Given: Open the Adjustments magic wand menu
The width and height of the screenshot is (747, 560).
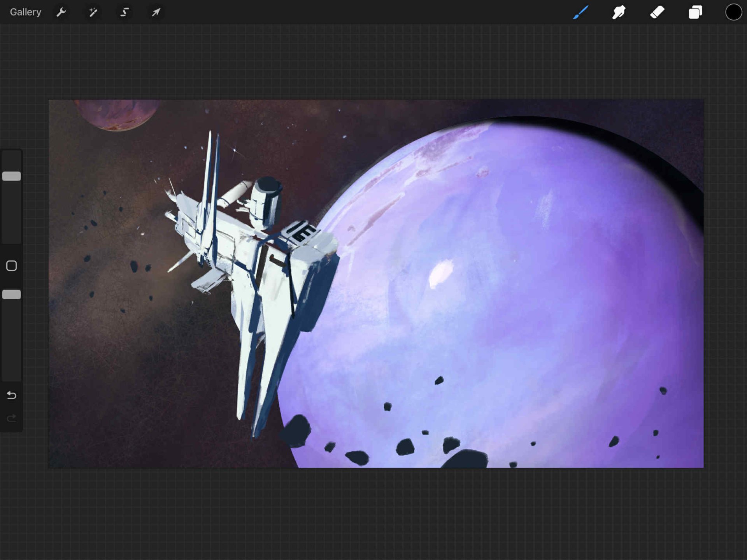Looking at the screenshot, I should pyautogui.click(x=93, y=12).
